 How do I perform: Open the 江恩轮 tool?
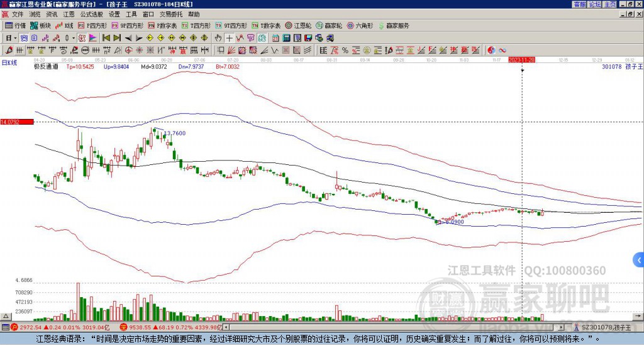298,25
